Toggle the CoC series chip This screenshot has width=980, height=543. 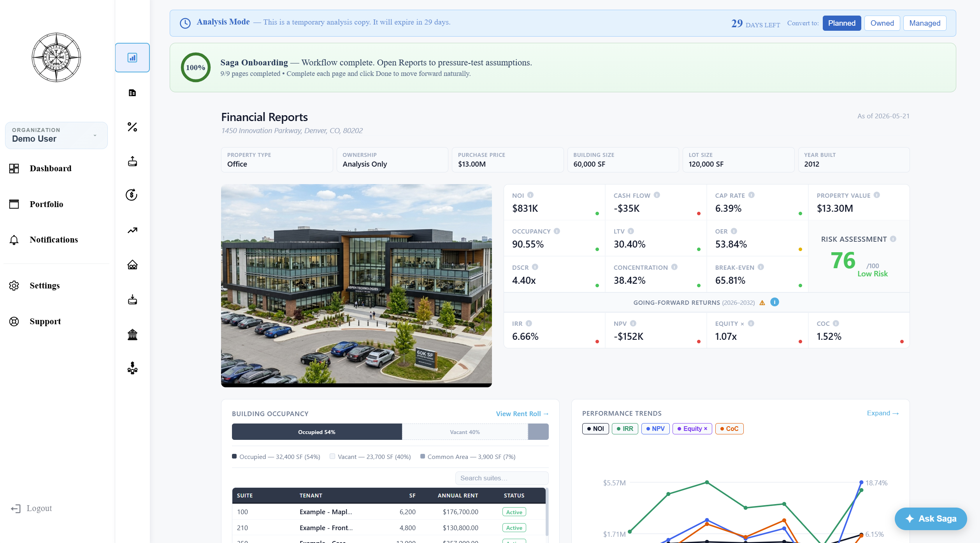coord(729,429)
